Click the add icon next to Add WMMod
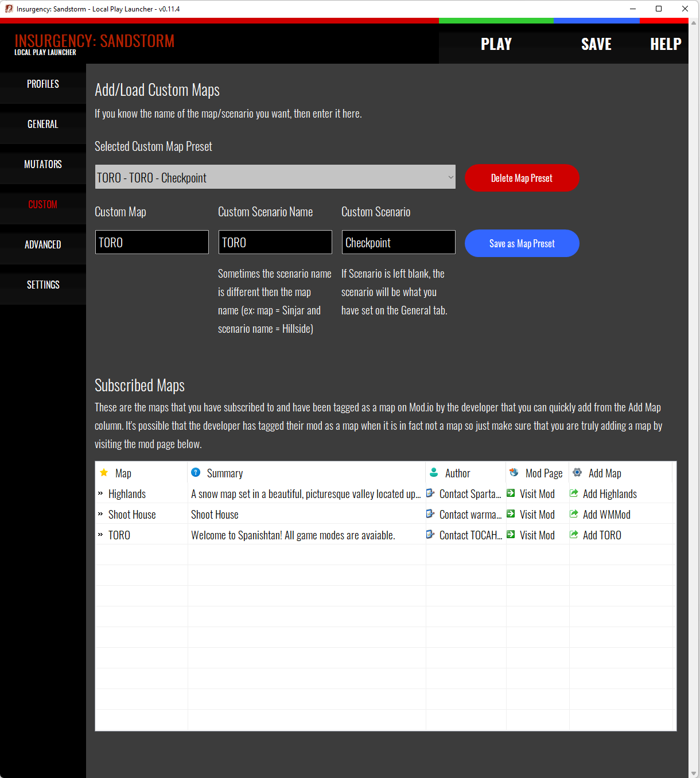This screenshot has width=700, height=778. tap(574, 514)
